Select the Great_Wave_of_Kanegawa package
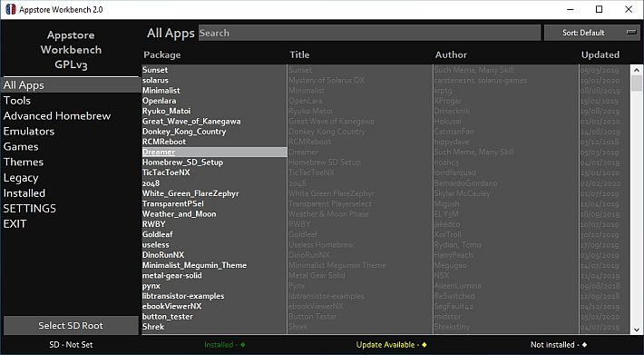 (x=214, y=122)
